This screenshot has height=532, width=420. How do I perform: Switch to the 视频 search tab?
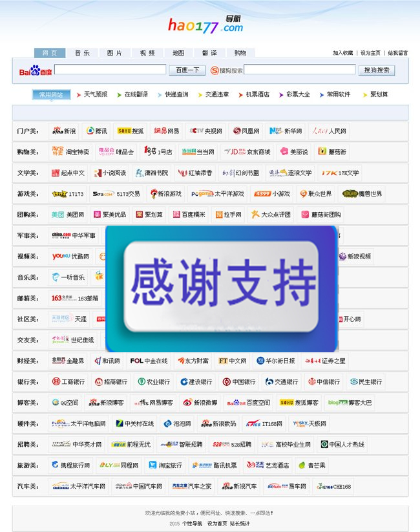[x=147, y=53]
